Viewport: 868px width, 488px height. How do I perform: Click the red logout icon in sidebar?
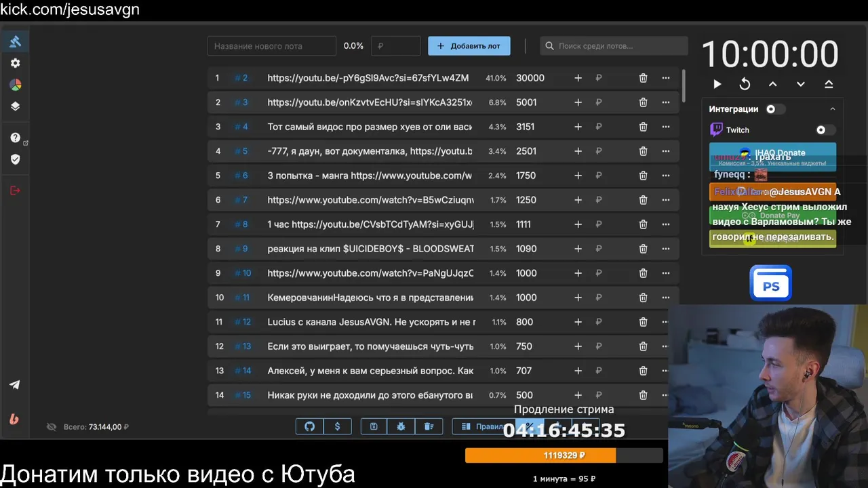coord(15,190)
